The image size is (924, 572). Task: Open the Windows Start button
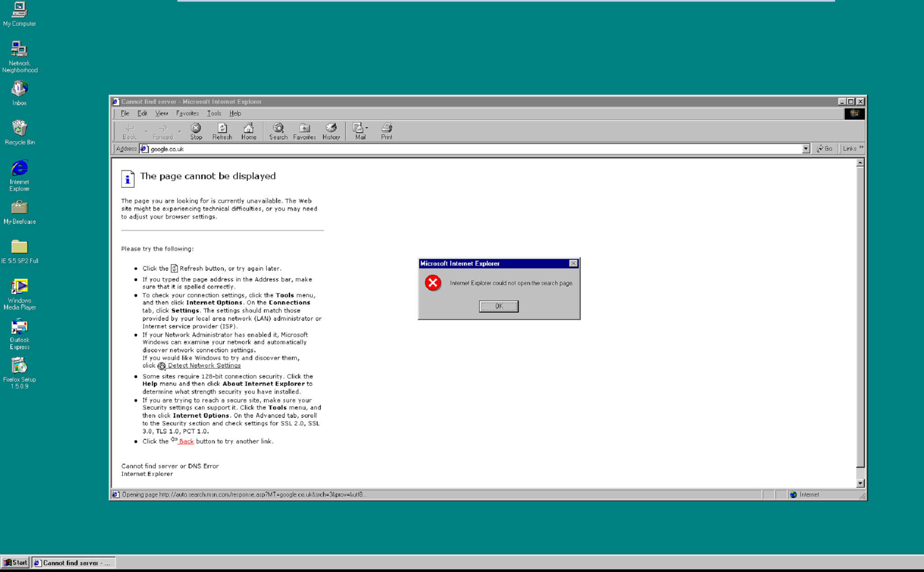(15, 563)
